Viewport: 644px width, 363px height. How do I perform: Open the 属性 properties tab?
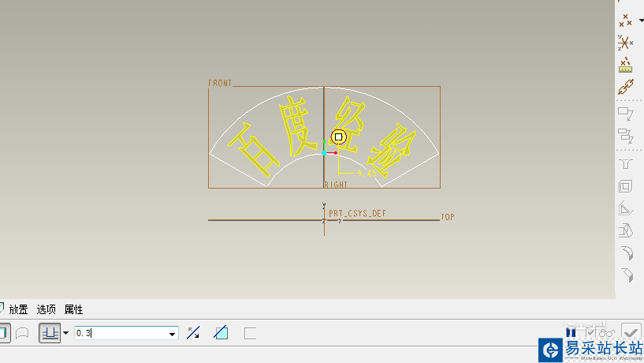point(73,309)
